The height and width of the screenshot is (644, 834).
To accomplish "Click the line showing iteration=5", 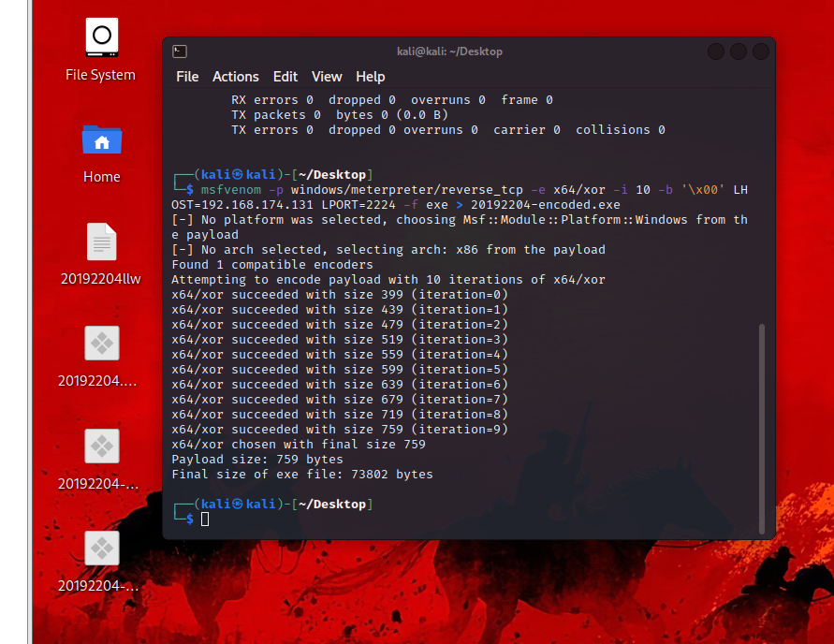I will [x=340, y=369].
